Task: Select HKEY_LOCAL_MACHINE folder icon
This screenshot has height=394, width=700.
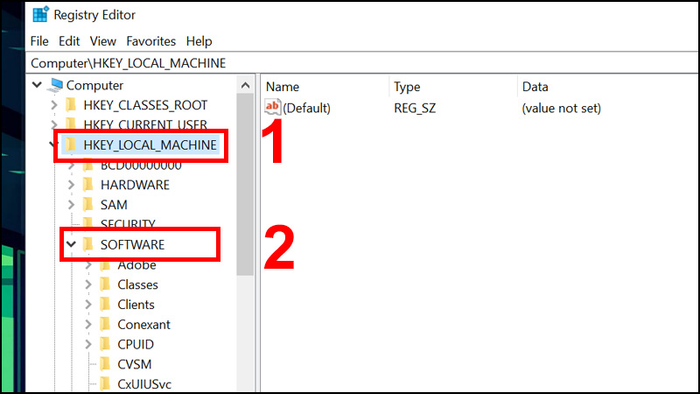Action: click(x=71, y=144)
